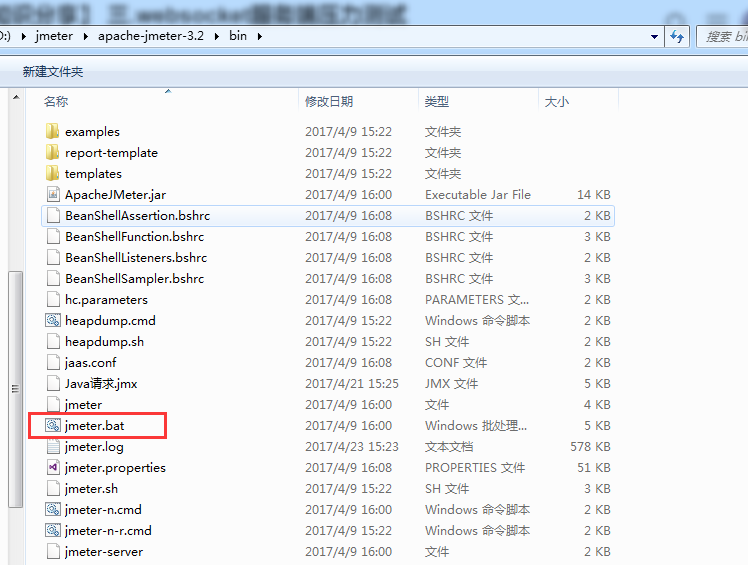
Task: Click the 578 KB size of jmeter.log
Action: (590, 447)
